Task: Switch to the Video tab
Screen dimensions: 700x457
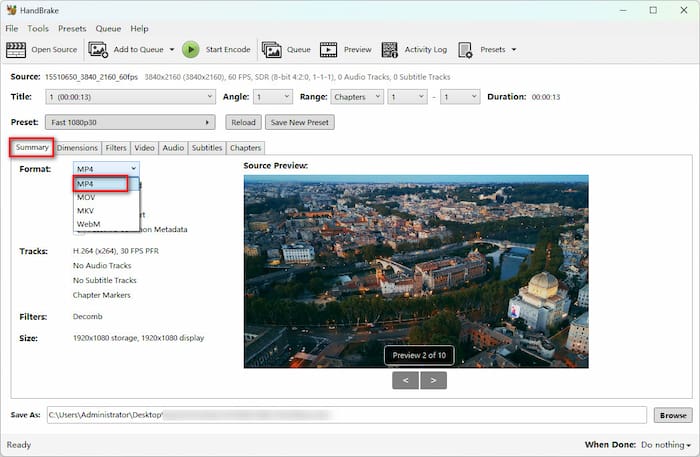Action: click(x=144, y=148)
